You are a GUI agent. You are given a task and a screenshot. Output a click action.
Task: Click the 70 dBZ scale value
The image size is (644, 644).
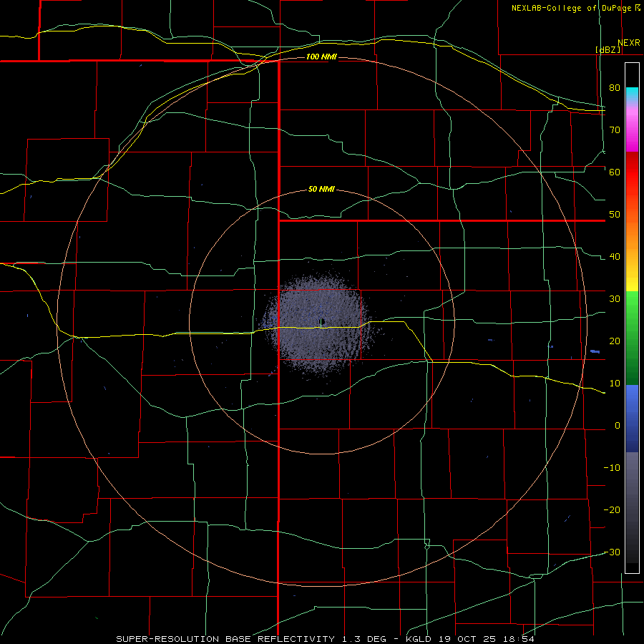tap(615, 130)
